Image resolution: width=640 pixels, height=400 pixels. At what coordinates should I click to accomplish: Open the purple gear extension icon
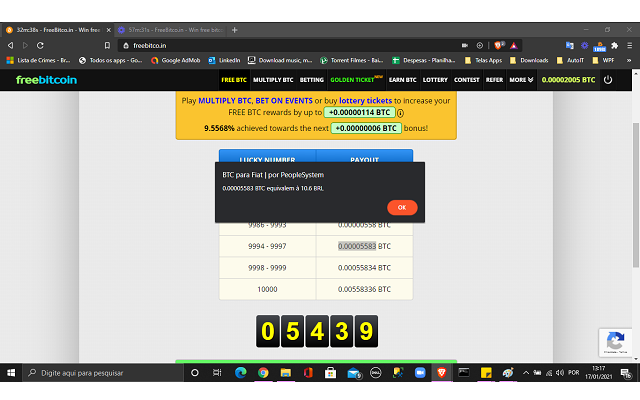point(584,45)
